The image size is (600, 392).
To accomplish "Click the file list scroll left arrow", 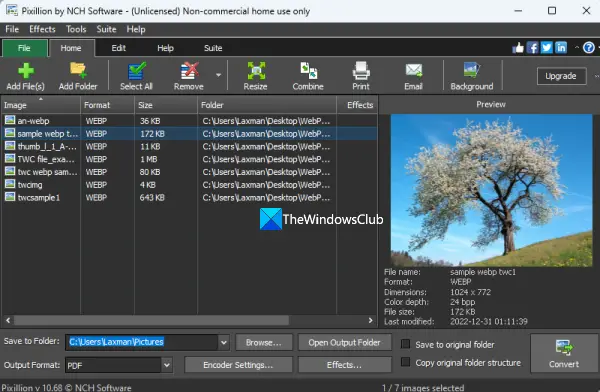I will pyautogui.click(x=8, y=320).
